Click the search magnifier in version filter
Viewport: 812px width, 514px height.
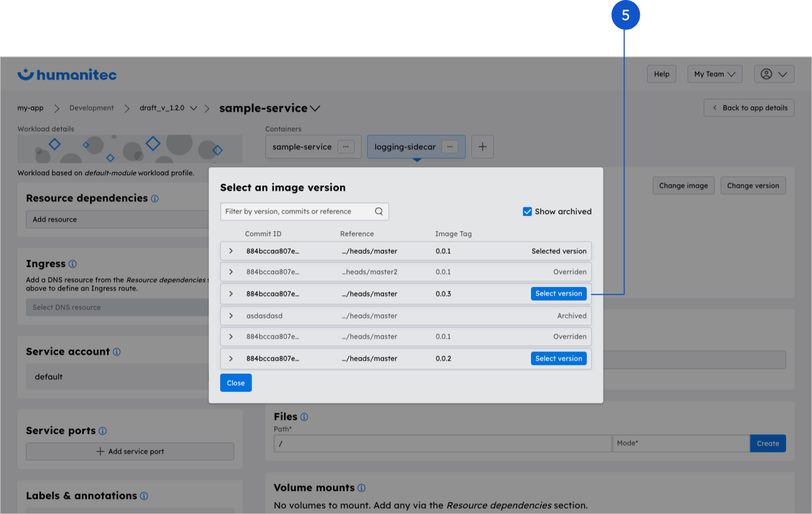point(379,211)
